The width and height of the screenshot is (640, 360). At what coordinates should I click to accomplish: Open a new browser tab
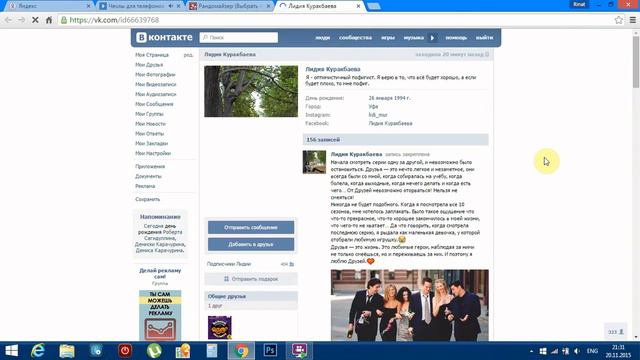coord(373,6)
